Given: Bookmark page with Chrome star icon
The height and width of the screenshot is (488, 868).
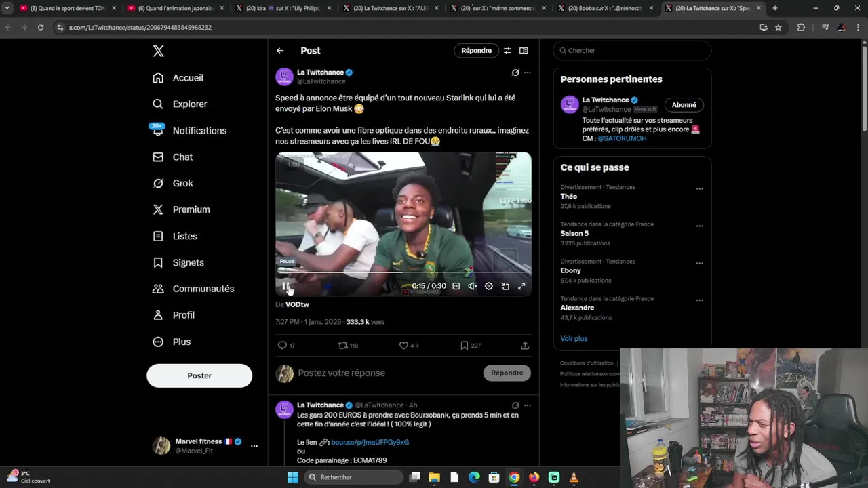Looking at the screenshot, I should tap(778, 27).
